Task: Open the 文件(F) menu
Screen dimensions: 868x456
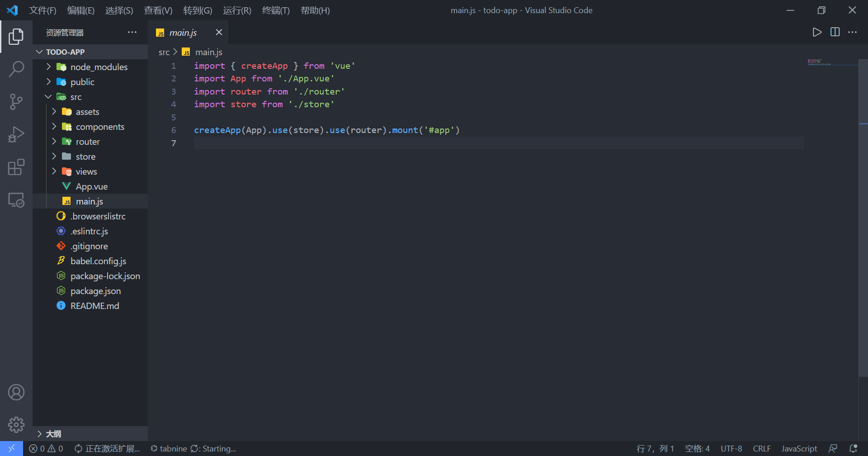Action: click(x=42, y=10)
